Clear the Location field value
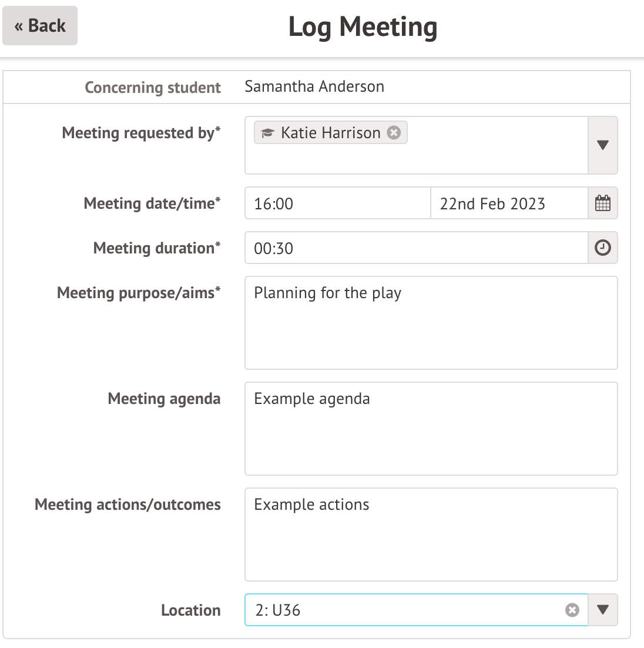 [x=572, y=610]
